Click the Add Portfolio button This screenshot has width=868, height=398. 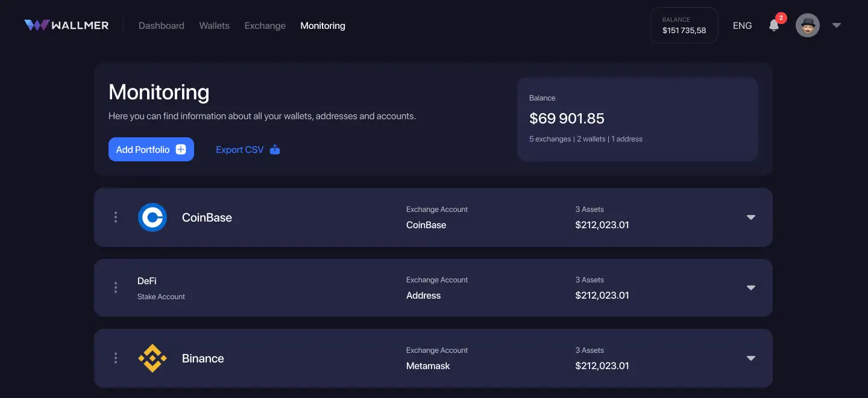[151, 149]
